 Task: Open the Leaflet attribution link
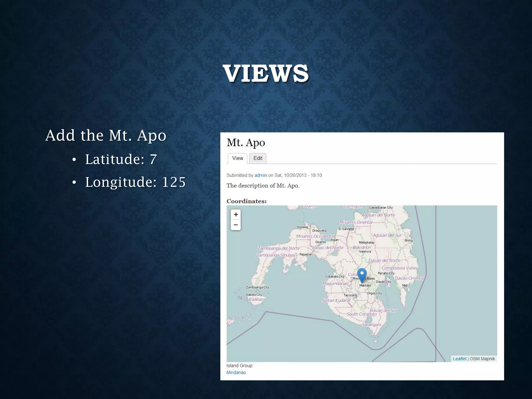point(459,359)
